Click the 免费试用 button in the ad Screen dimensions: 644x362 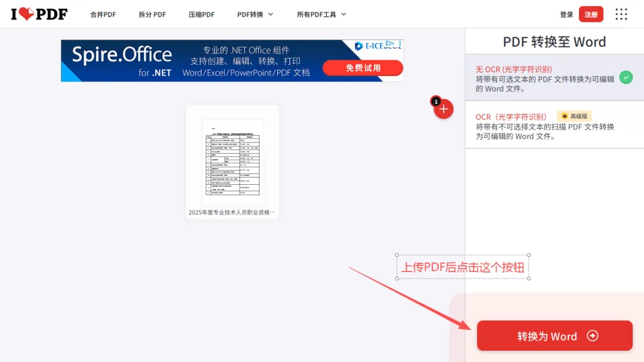coord(363,68)
